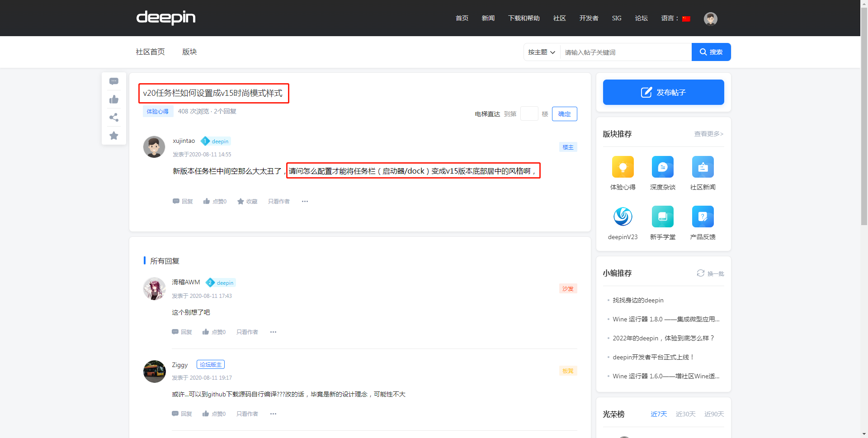
Task: Toggle 只看作者 on Ziggy's reply
Action: coord(247,414)
